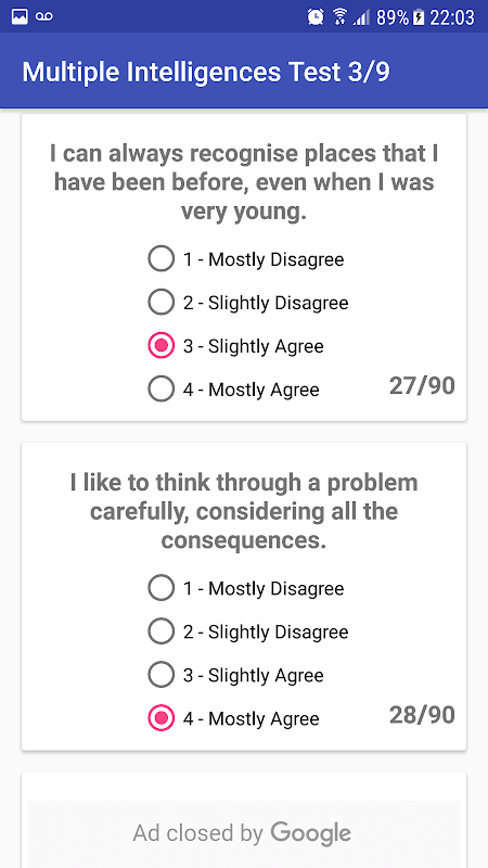
Task: Select Mostly Disagree for think through problem question
Action: [161, 588]
